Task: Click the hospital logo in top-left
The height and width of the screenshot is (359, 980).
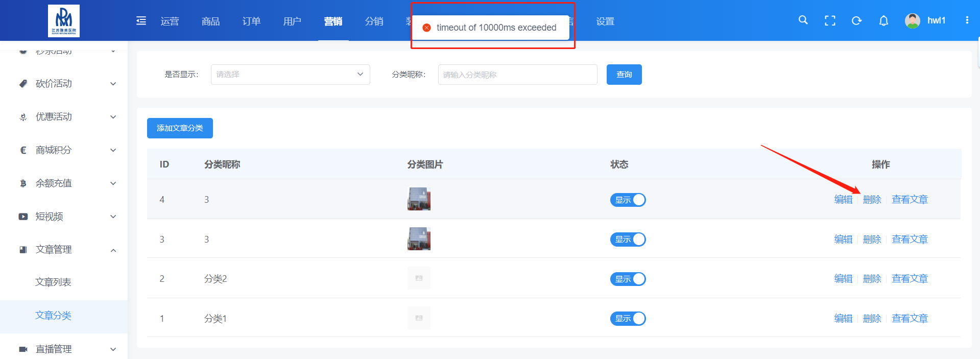Action: tap(64, 20)
